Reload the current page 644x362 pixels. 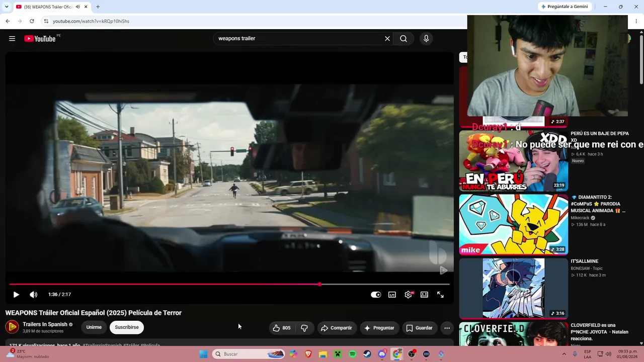point(32,21)
